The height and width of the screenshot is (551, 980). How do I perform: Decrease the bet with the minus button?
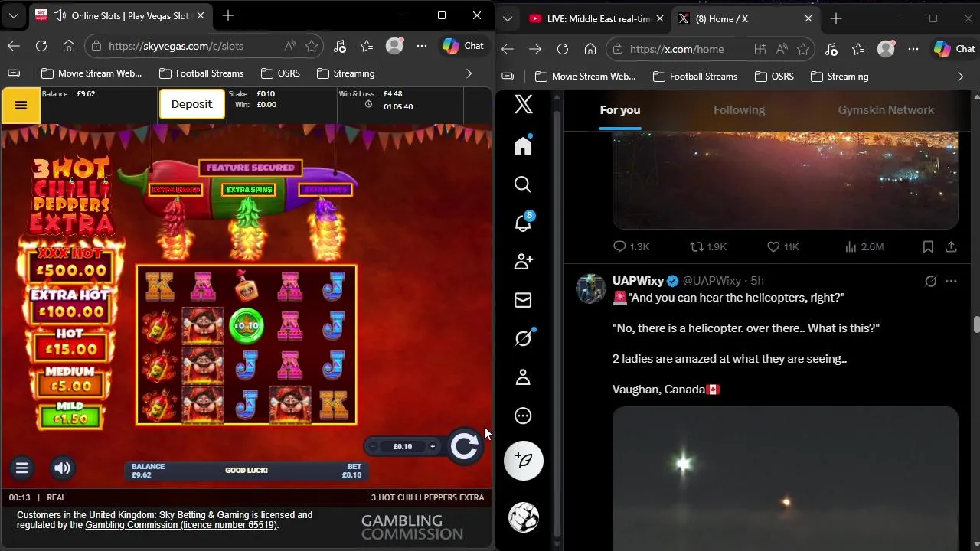[x=373, y=447]
